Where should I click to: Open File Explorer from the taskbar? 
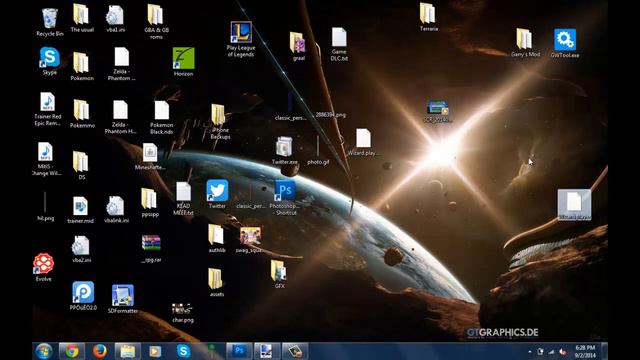[128, 351]
